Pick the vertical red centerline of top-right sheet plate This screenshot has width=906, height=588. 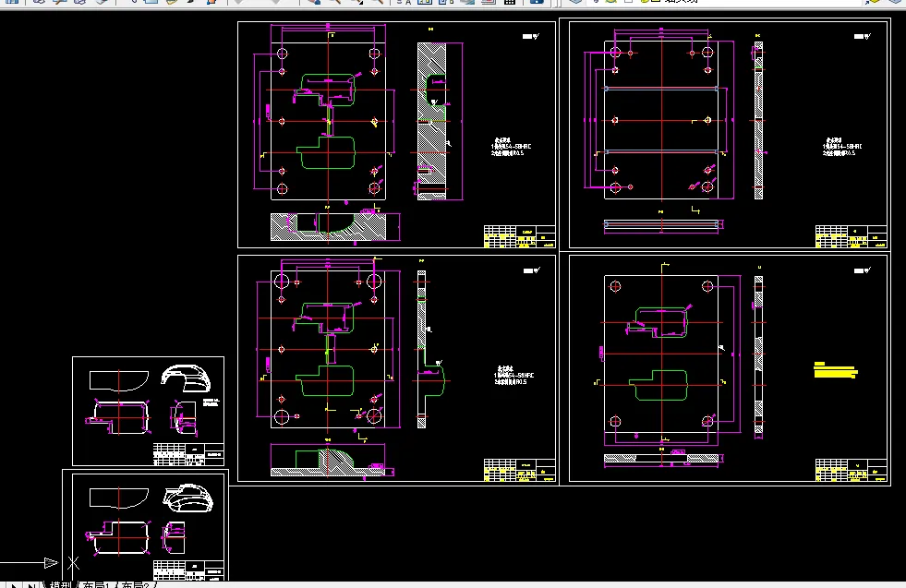[661, 121]
